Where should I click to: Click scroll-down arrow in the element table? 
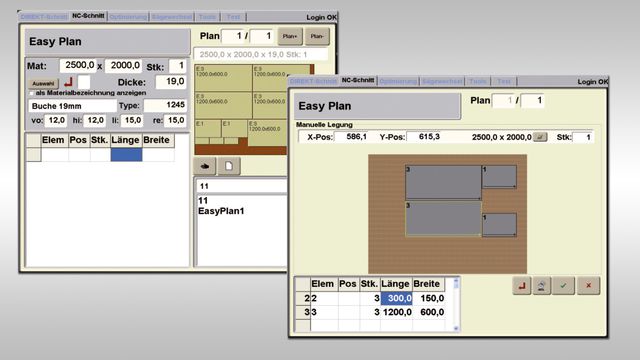tap(456, 328)
